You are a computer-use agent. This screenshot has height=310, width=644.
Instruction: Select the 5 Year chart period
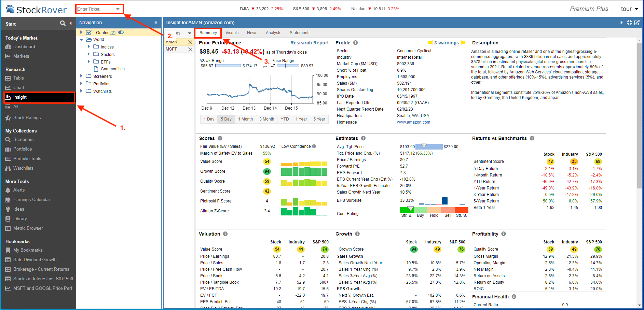coord(319,119)
